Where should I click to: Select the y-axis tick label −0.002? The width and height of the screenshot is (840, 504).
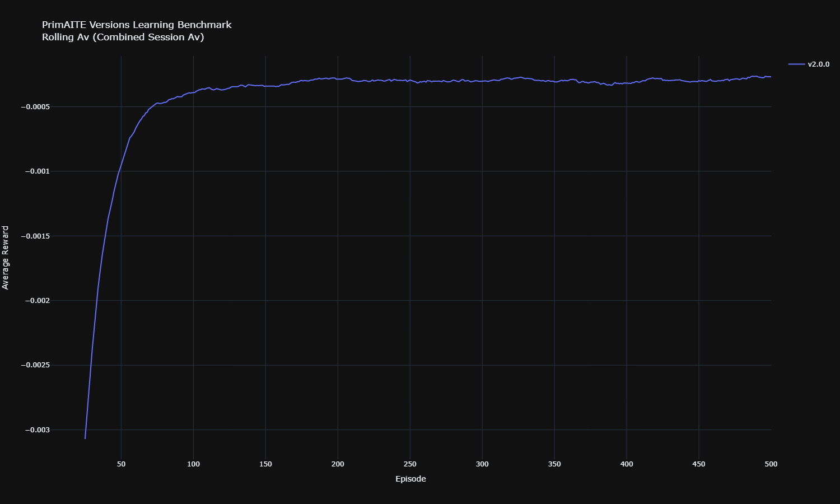tap(37, 301)
